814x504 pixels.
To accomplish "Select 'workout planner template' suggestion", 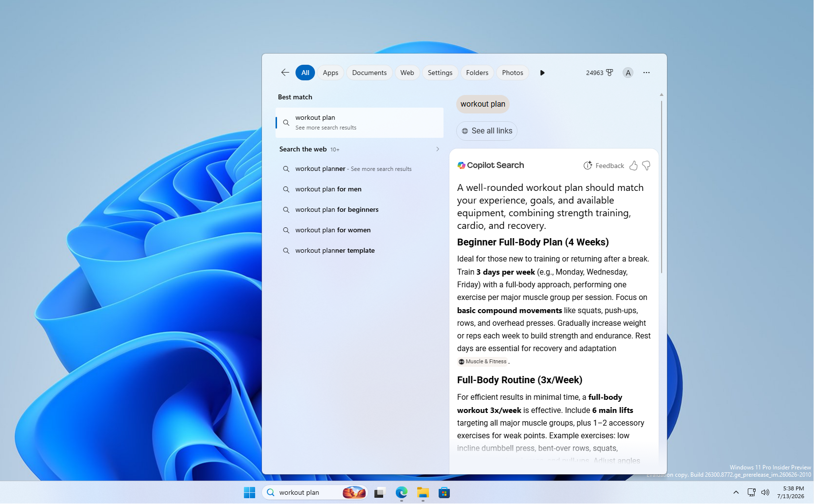I will tap(359, 251).
